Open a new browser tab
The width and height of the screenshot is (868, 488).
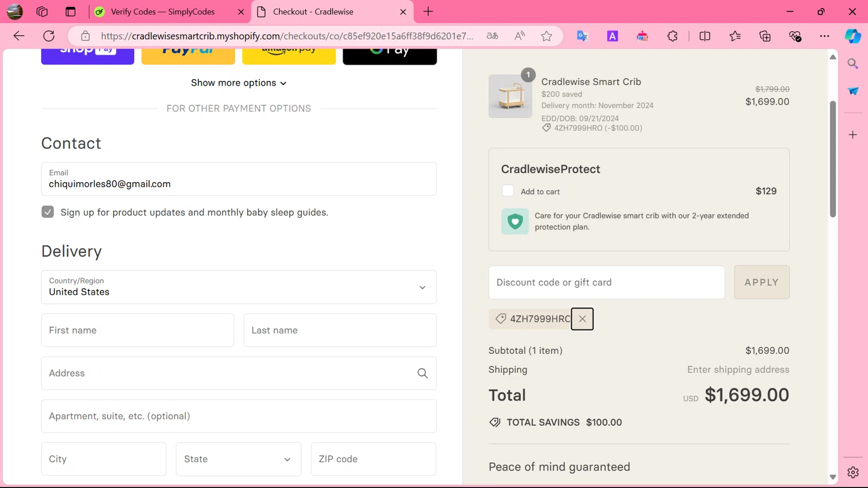pos(428,12)
